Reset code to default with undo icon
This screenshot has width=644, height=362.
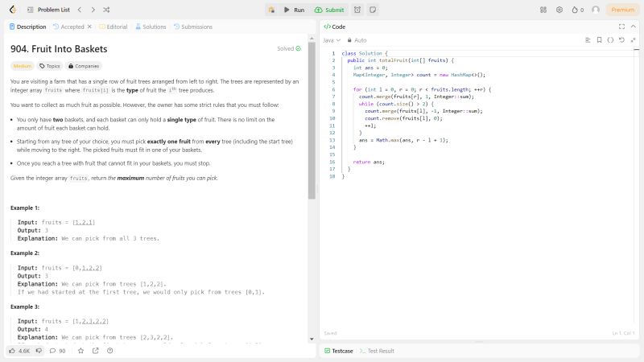coord(621,39)
